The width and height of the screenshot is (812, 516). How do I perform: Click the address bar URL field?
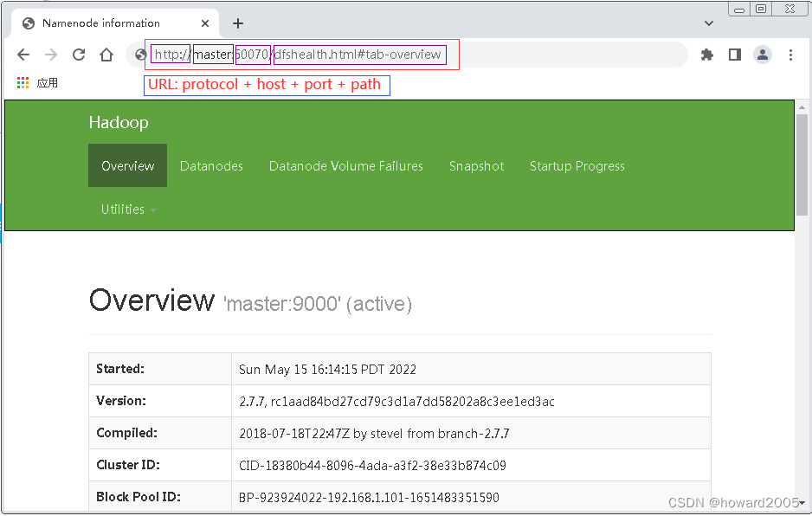[x=407, y=55]
